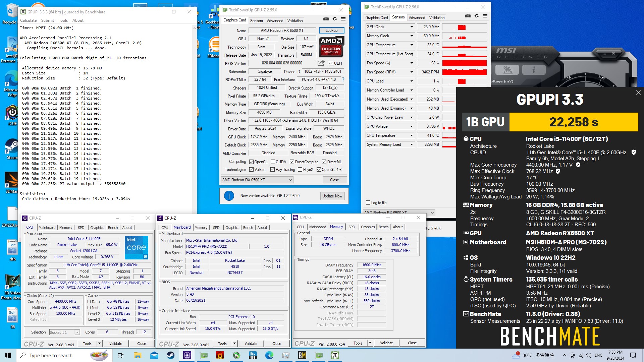Image resolution: width=644 pixels, height=362 pixels.
Task: Close the GPUPI 3.3 BenchMate overlay
Action: (x=638, y=93)
